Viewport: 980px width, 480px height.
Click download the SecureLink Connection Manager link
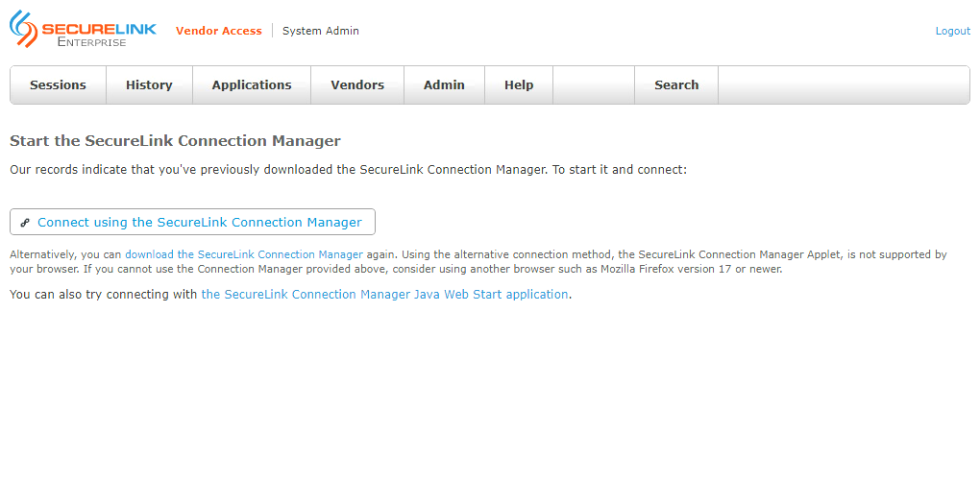coord(244,255)
